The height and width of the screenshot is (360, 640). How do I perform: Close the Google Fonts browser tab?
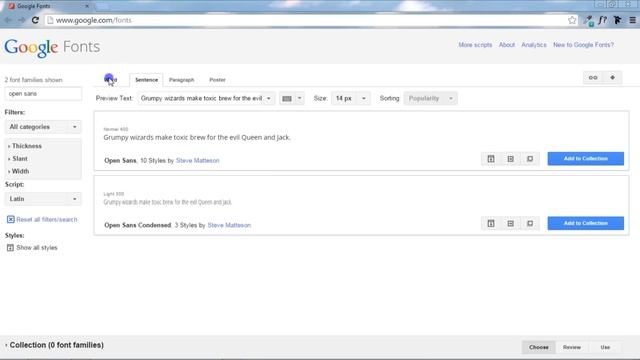(x=87, y=6)
